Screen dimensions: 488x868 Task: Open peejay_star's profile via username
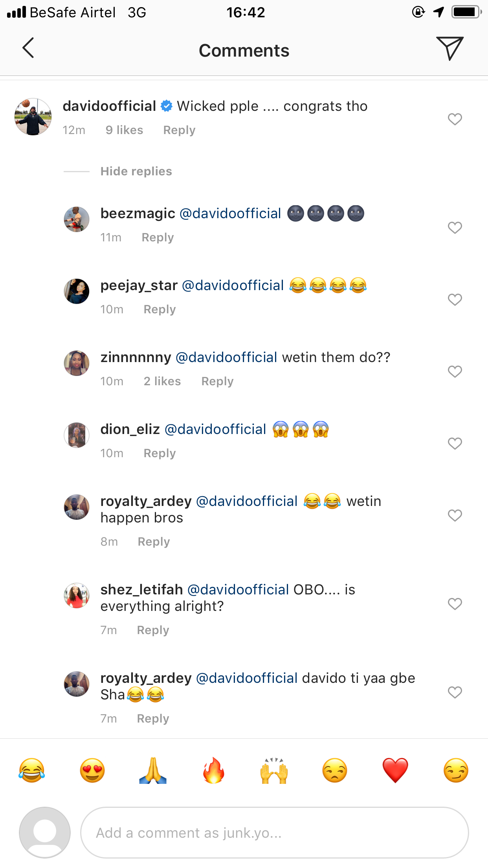[139, 285]
